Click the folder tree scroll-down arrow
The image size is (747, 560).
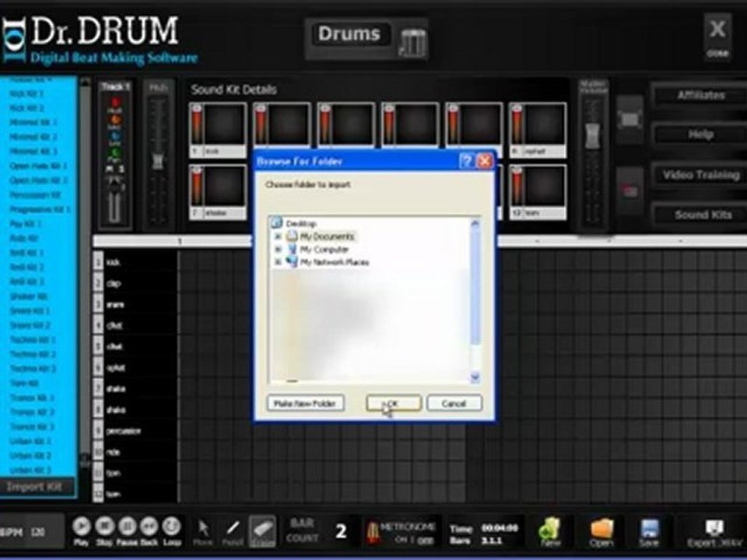pos(475,377)
